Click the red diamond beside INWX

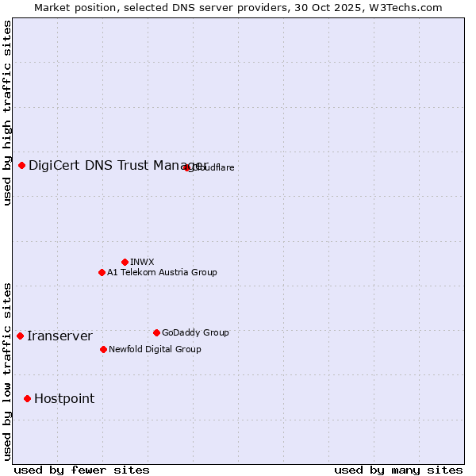[125, 262]
